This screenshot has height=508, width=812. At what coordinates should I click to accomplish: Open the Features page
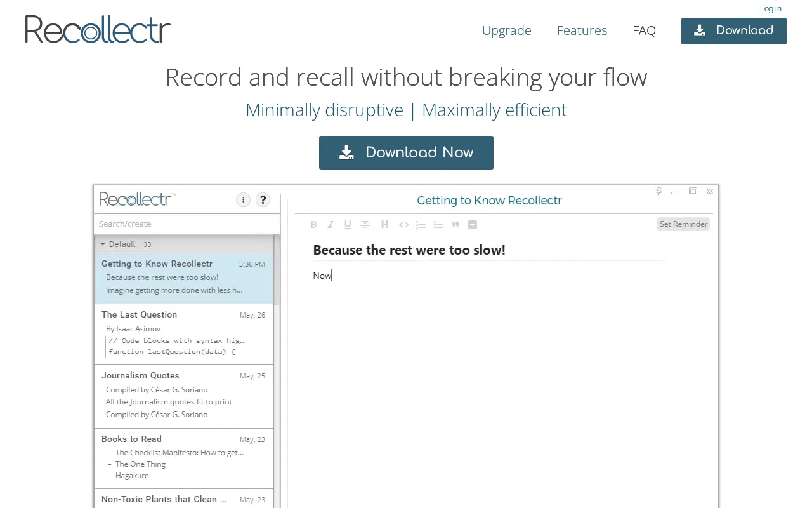tap(582, 30)
